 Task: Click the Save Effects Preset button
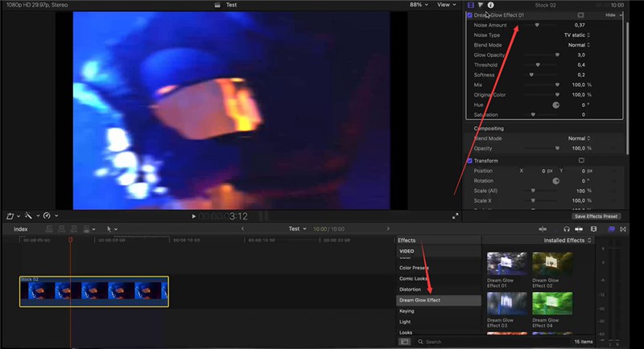coord(596,216)
